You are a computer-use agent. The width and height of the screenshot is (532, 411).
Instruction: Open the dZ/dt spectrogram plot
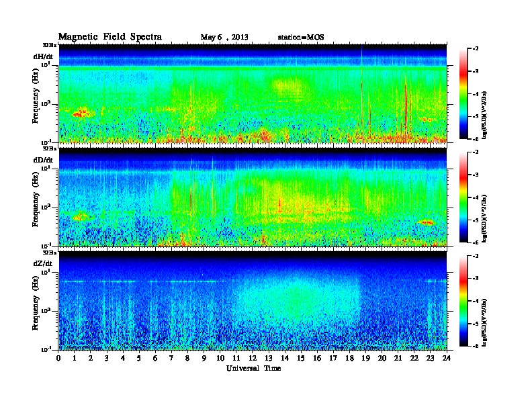point(253,300)
